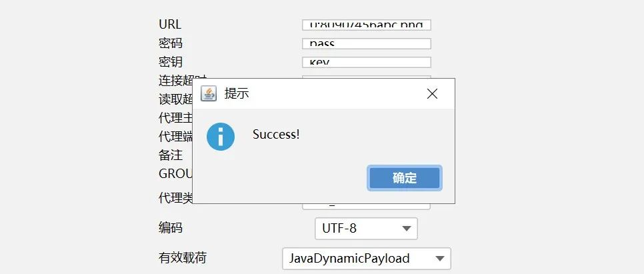
Task: Select the URL field label
Action: pyautogui.click(x=169, y=24)
